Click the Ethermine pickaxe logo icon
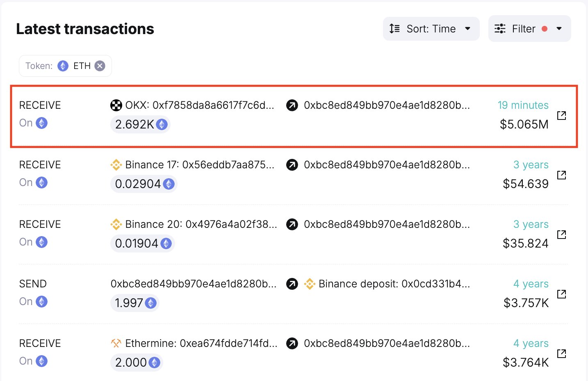This screenshot has height=381, width=588. click(x=116, y=343)
